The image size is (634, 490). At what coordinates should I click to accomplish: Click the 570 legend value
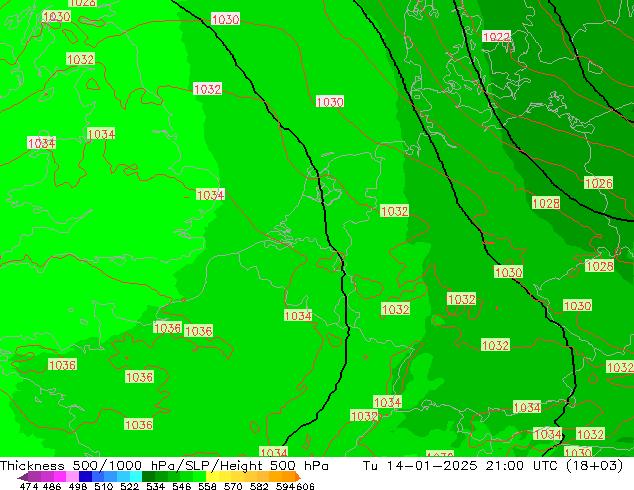pyautogui.click(x=233, y=486)
